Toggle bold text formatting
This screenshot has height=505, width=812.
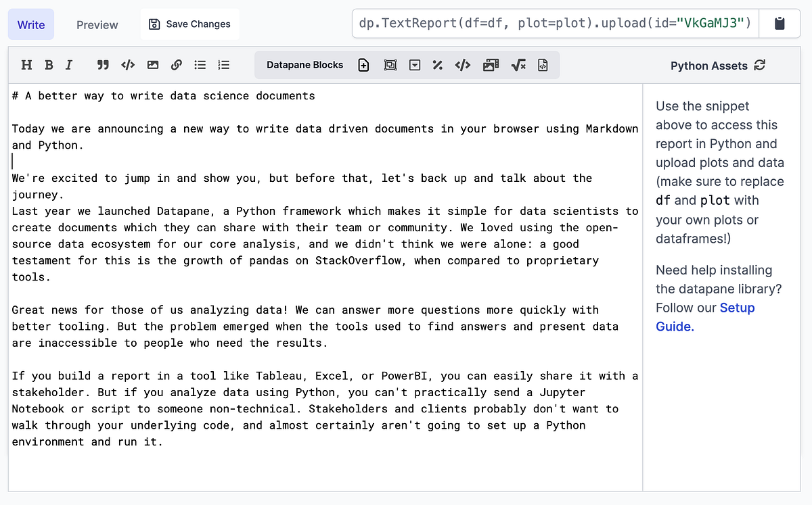48,64
